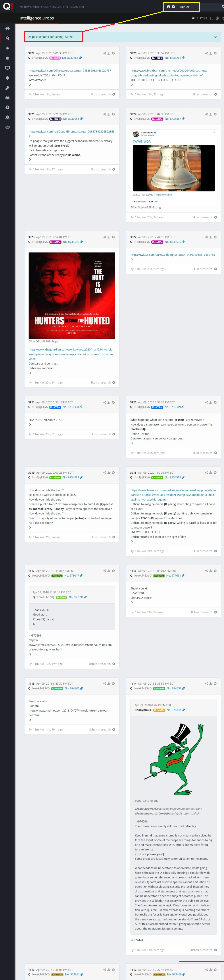224x980 pixels.
Task: Copy link icon beside No. 8737351
Action: point(80,58)
